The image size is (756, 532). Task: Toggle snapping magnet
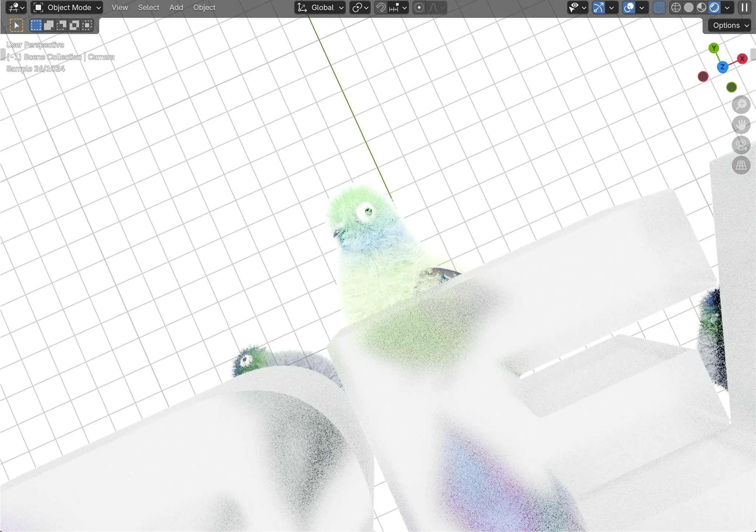(380, 7)
